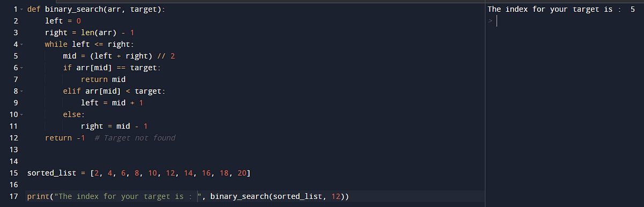
Task: Click the 'binary_search(sorted_list, 12)' call on line 17
Action: point(277,197)
